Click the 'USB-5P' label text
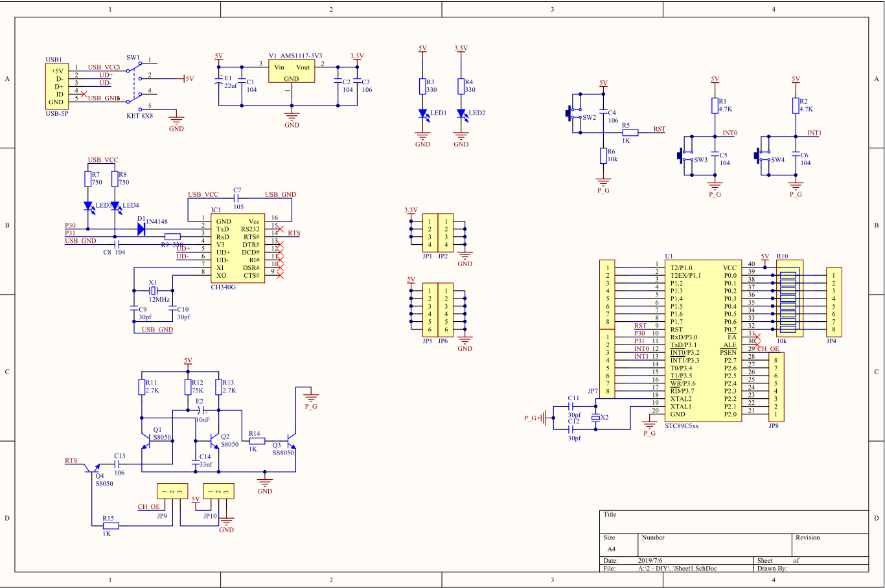This screenshot has height=588, width=885. (x=57, y=114)
